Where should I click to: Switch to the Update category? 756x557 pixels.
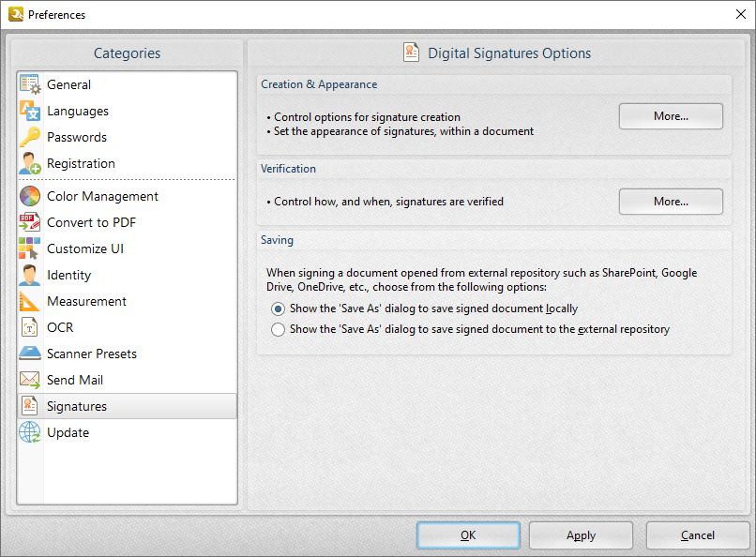coord(68,432)
